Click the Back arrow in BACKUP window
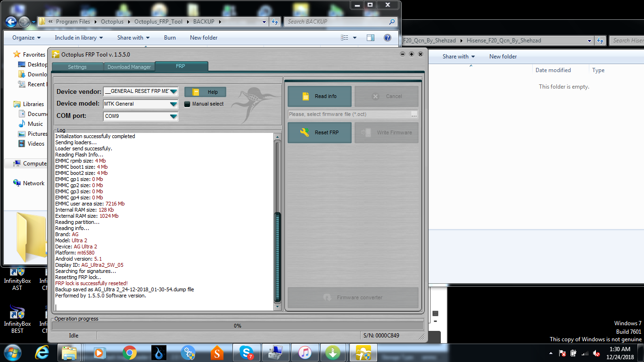 pyautogui.click(x=11, y=21)
